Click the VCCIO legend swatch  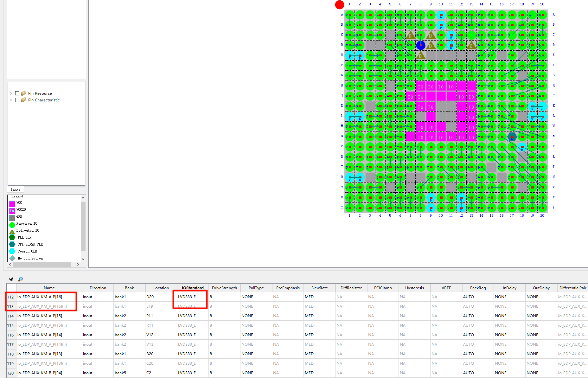[x=12, y=211]
